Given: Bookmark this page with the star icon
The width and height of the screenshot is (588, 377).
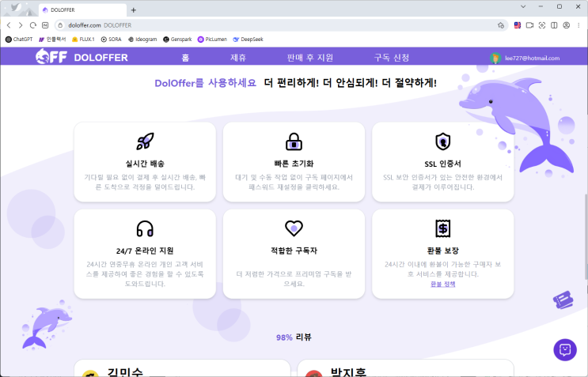Looking at the screenshot, I should click(501, 25).
